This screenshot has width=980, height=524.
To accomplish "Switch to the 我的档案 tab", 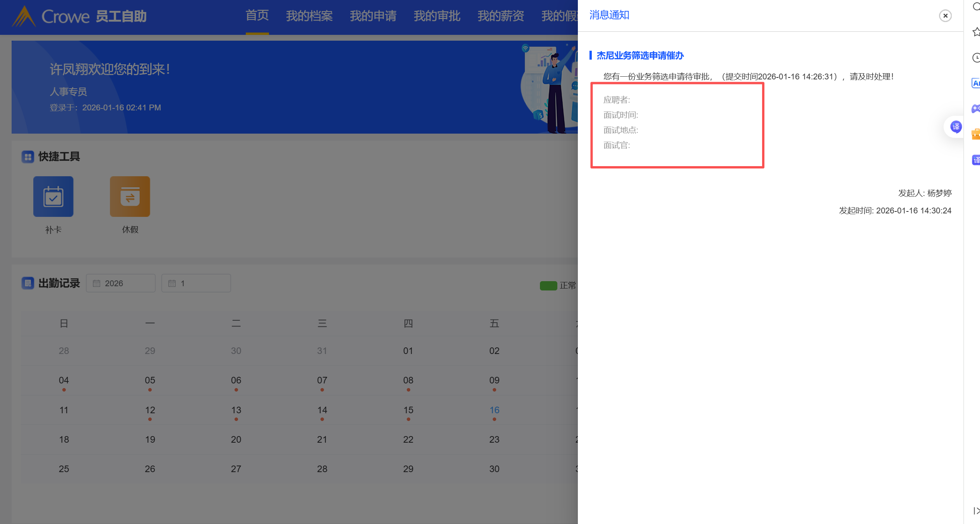I will click(x=309, y=16).
